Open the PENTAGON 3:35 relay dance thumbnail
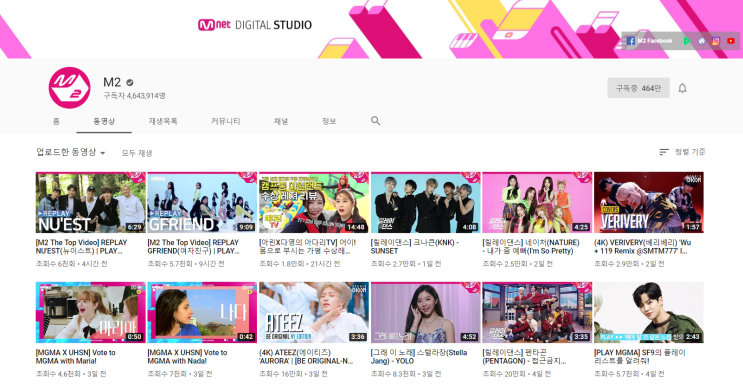743x384 pixels. click(537, 312)
